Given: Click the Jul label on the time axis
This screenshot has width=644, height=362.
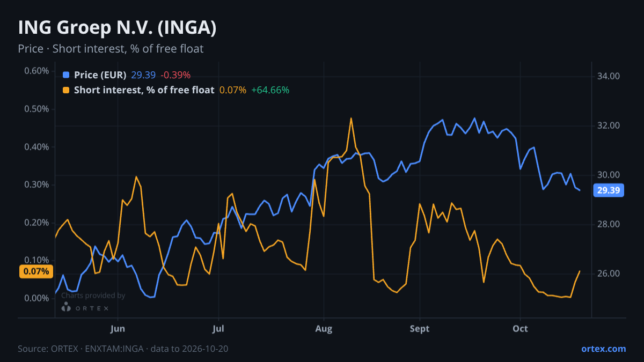Looking at the screenshot, I should tap(218, 329).
